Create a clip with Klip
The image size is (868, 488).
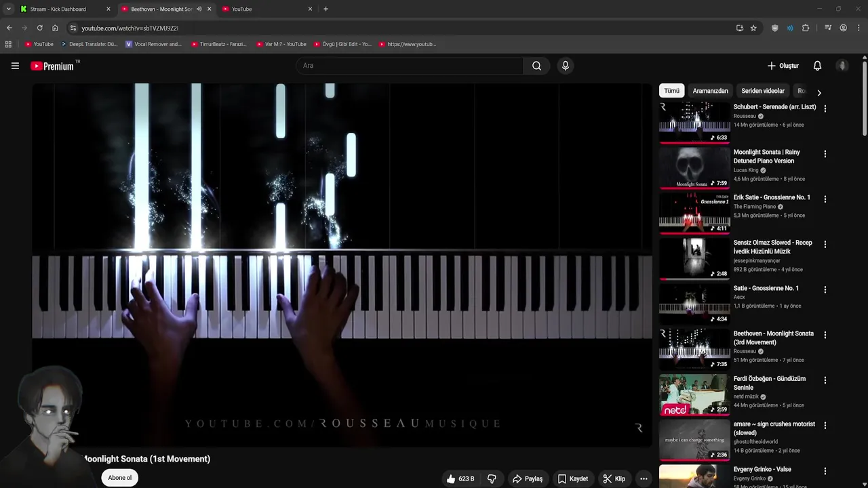(614, 479)
